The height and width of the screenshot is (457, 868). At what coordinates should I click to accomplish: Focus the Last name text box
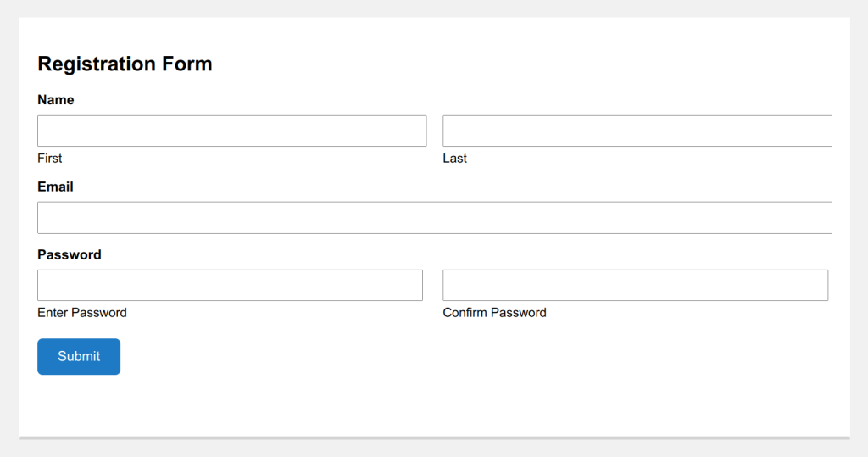pyautogui.click(x=637, y=131)
